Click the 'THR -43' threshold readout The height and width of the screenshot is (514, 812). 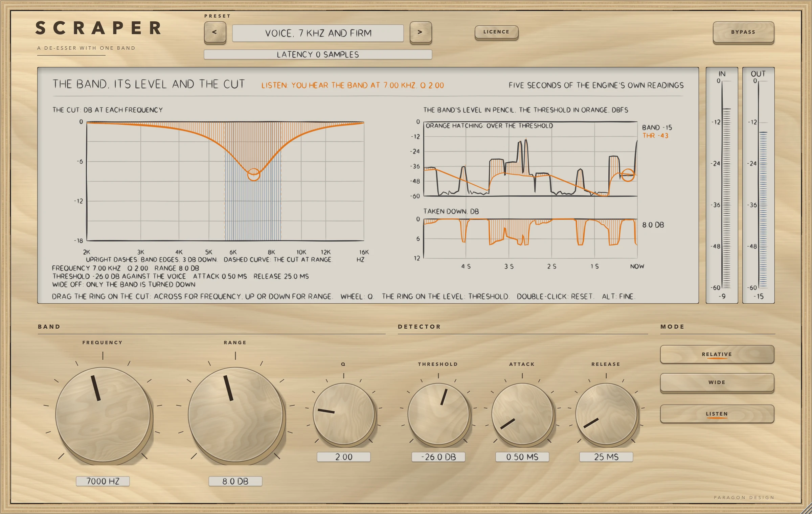[x=655, y=136]
